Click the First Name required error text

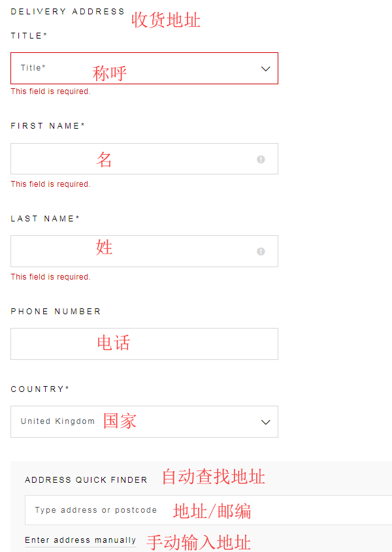pos(50,184)
